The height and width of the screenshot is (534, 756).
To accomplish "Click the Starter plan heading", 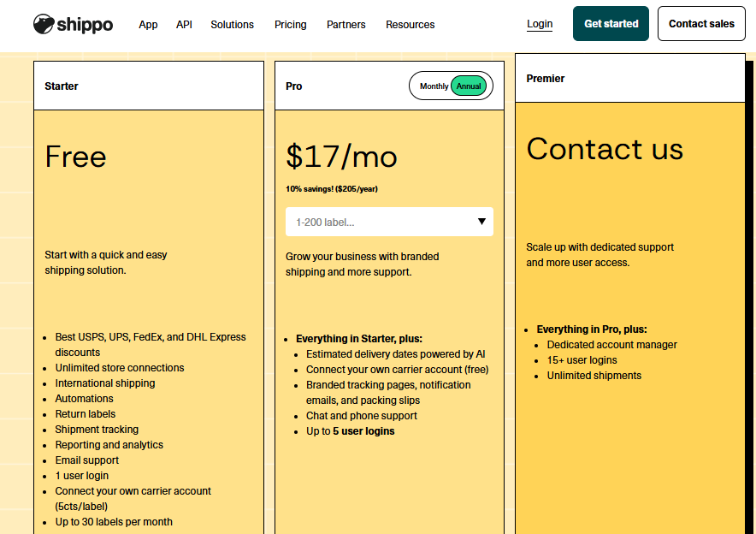I will tap(62, 86).
